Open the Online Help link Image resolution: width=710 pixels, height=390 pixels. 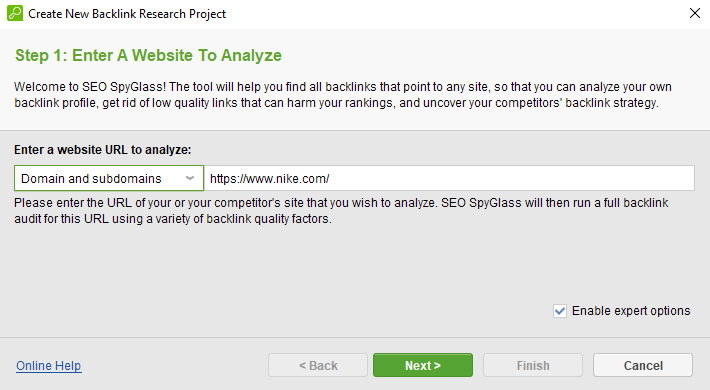(48, 366)
